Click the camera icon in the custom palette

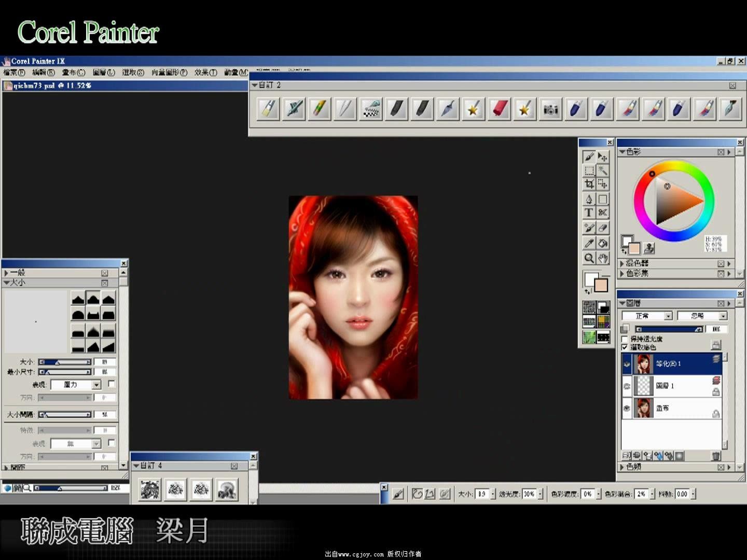[550, 109]
